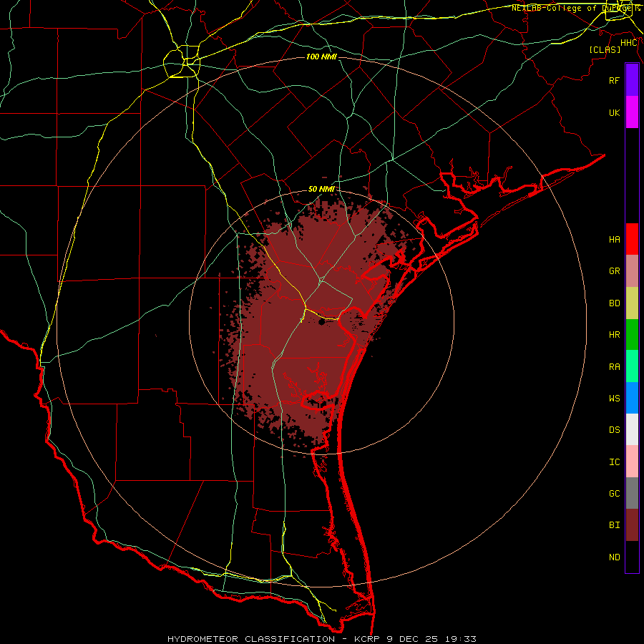Click the black radar site dot at the map center
The height and width of the screenshot is (644, 644).
(x=321, y=323)
